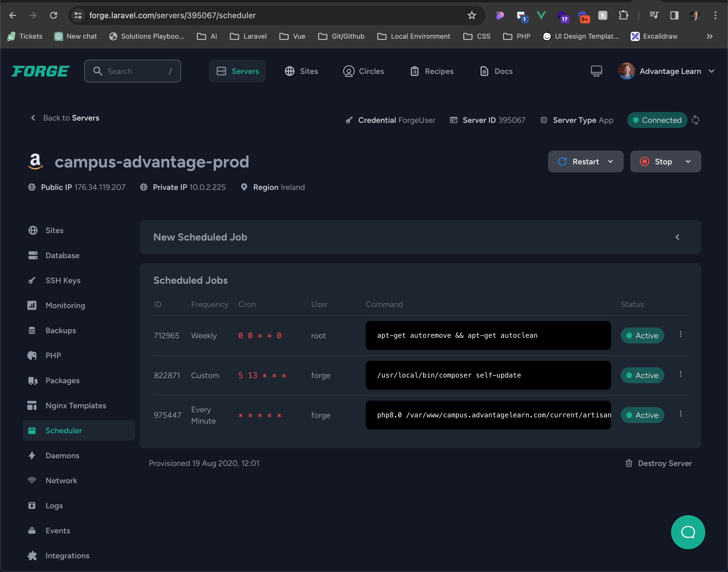Viewport: 728px width, 572px height.
Task: Open Nginx Templates settings
Action: (75, 405)
